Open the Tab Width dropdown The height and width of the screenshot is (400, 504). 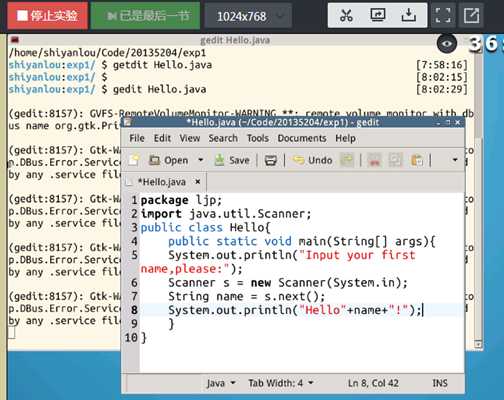tap(281, 383)
